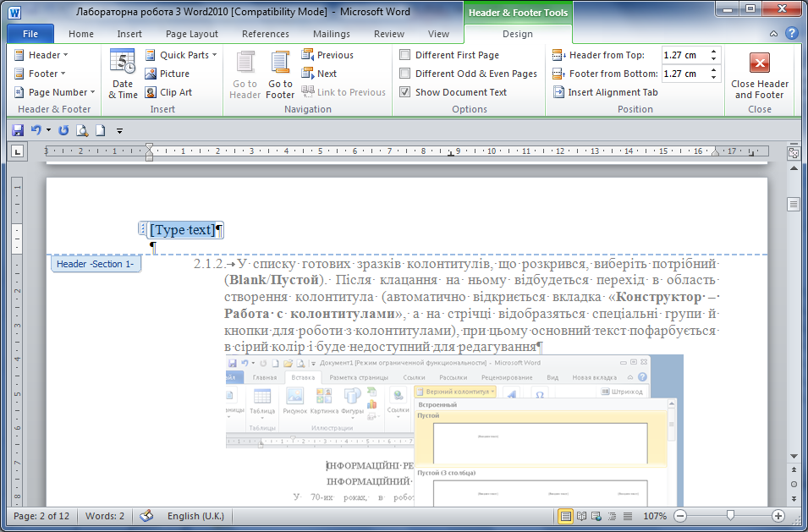Open the Quick Parts menu
The width and height of the screenshot is (808, 532).
(x=181, y=55)
